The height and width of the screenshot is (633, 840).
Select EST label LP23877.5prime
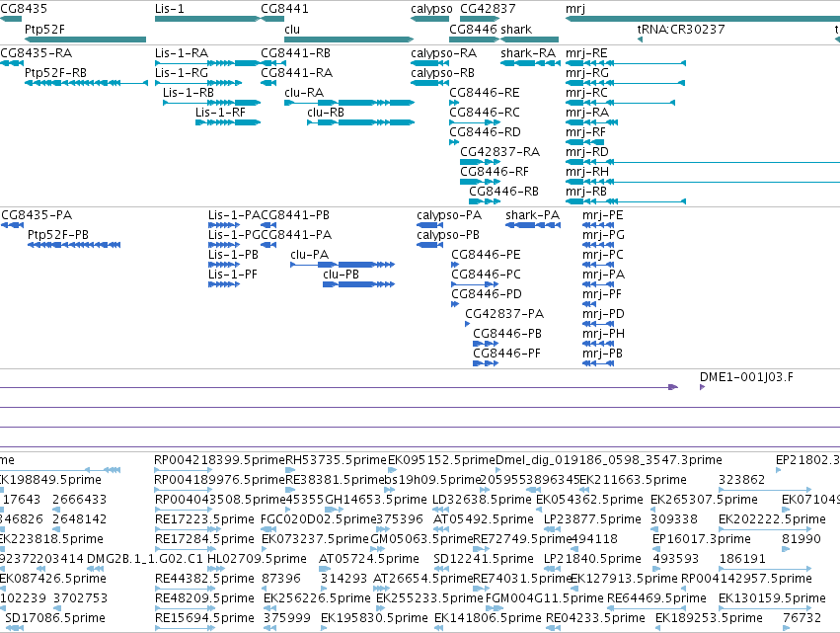[592, 519]
